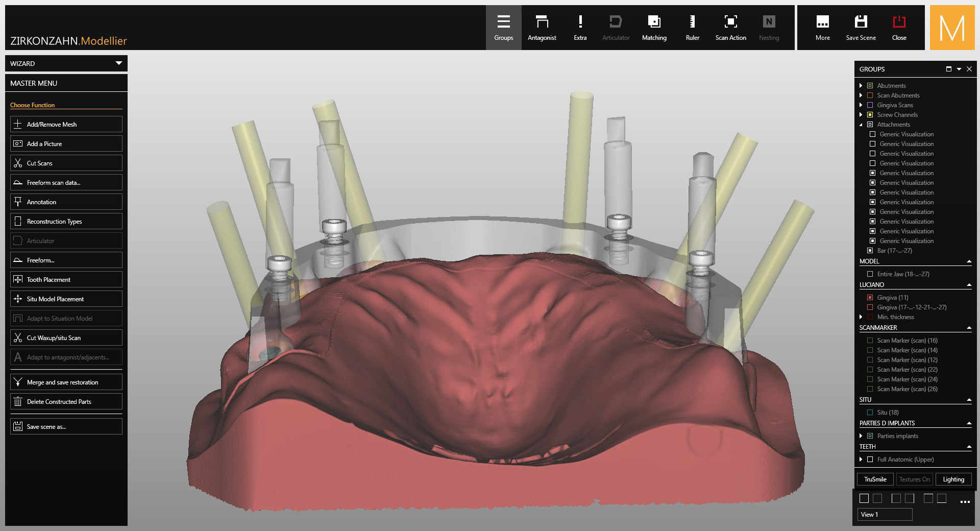Show the Entire Jaw (18-...-27) model

[x=870, y=274]
